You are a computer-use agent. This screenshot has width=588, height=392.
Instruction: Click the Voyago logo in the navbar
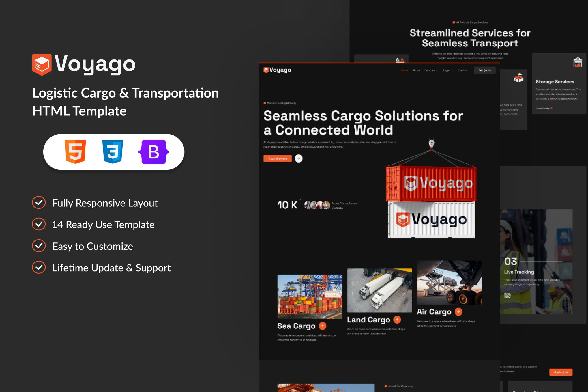[x=278, y=70]
